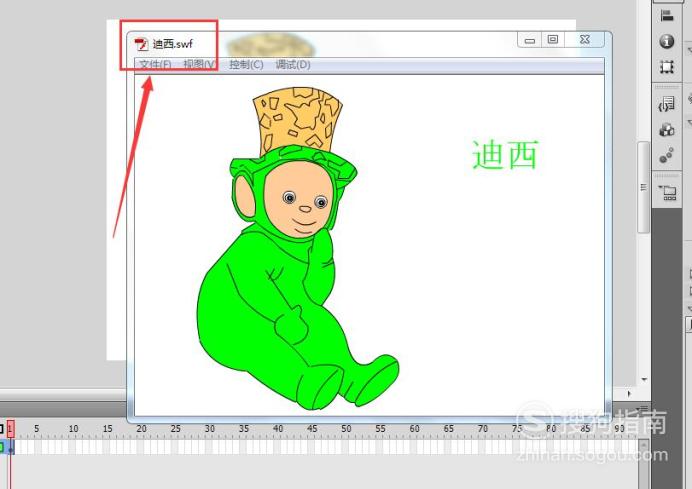Viewport: 692px width, 489px height.
Task: Select the keyframe at frame 1 in the layer
Action: click(11, 448)
